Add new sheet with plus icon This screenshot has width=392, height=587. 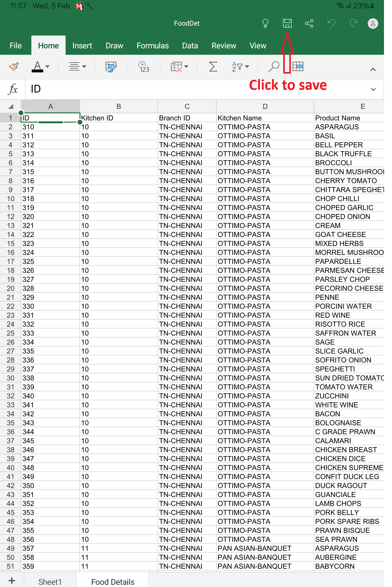(x=12, y=581)
